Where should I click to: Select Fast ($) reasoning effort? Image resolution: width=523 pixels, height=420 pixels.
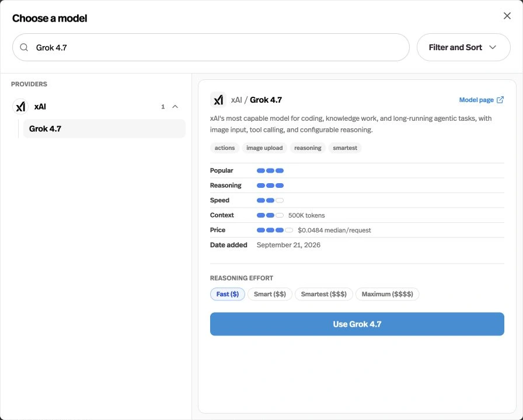coord(228,294)
